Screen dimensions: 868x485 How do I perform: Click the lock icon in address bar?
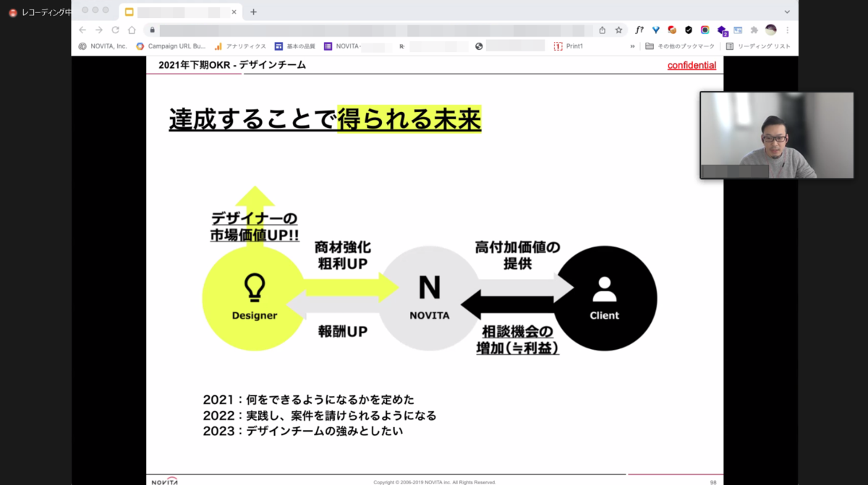coord(152,30)
